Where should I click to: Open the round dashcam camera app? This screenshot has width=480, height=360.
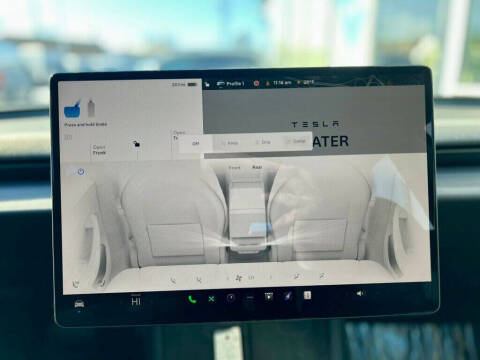(x=231, y=298)
